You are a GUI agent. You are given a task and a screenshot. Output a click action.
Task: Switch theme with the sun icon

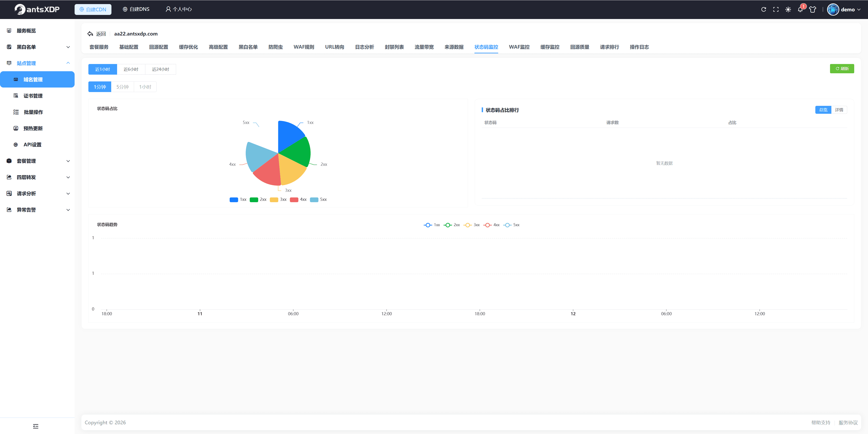click(788, 9)
